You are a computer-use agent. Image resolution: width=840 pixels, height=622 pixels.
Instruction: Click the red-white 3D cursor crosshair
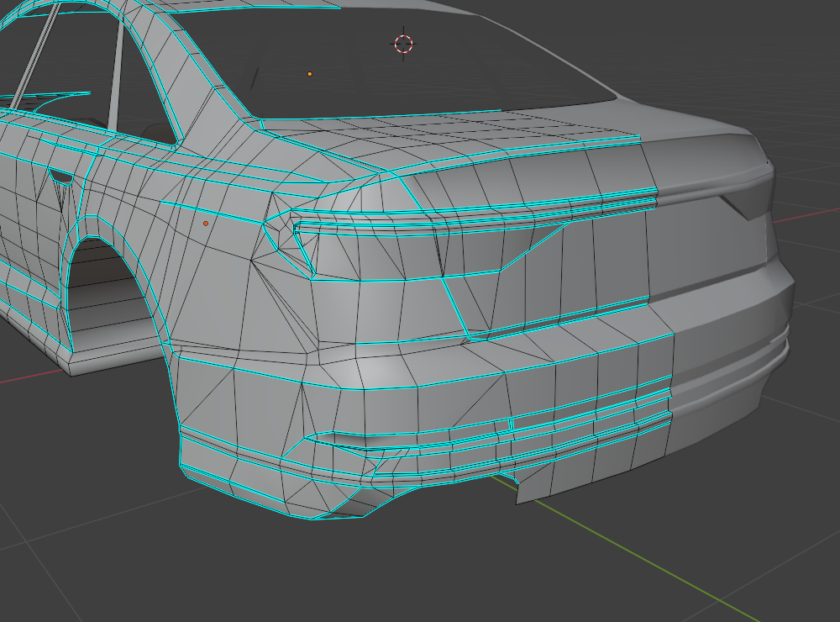(x=403, y=44)
